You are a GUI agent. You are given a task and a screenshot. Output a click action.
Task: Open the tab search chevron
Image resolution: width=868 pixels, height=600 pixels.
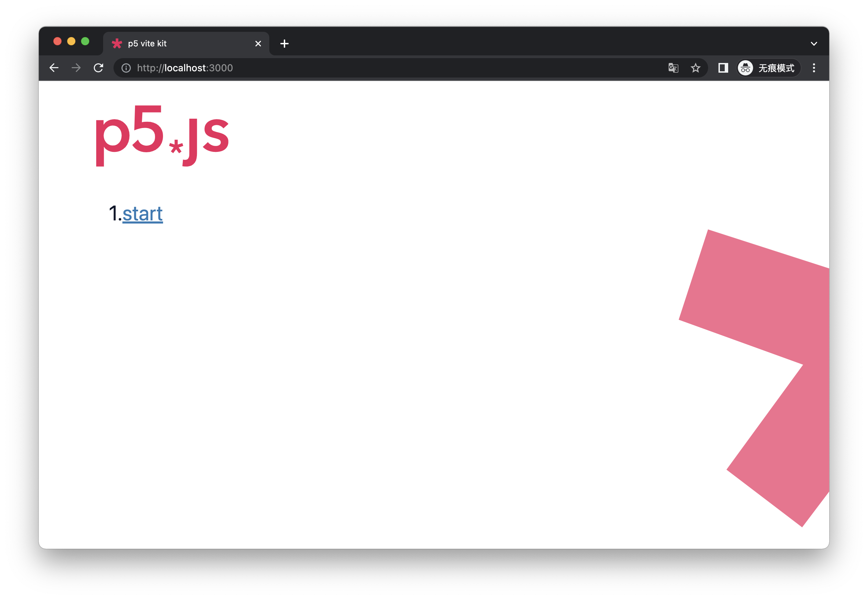814,43
